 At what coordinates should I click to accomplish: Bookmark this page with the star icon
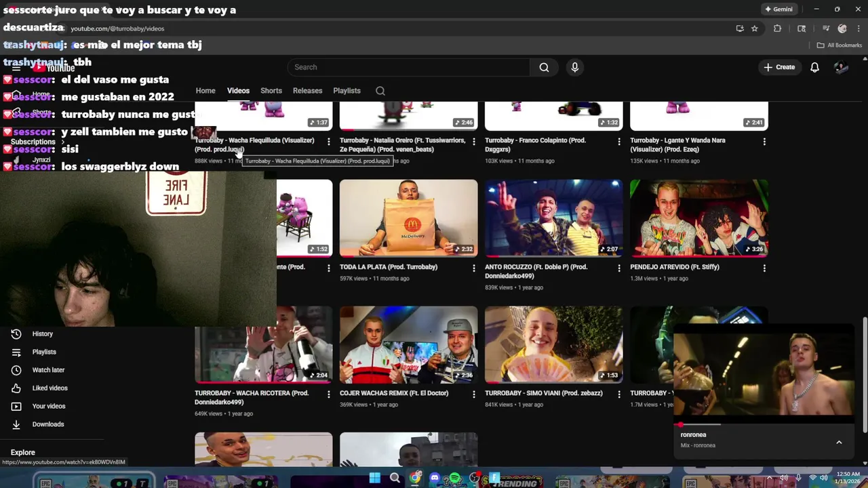click(755, 28)
